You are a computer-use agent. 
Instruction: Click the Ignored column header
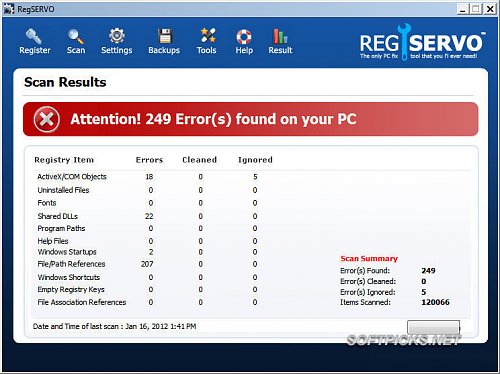coord(255,160)
